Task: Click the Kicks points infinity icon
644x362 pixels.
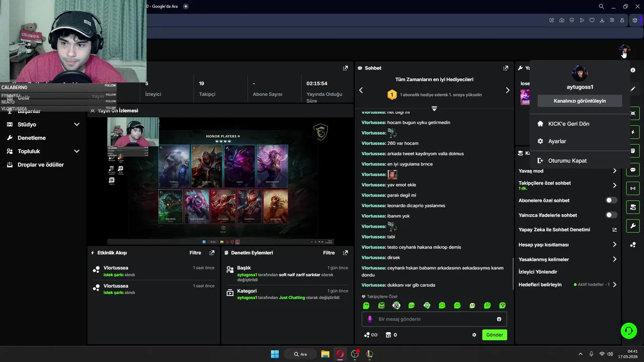Action: point(370,335)
